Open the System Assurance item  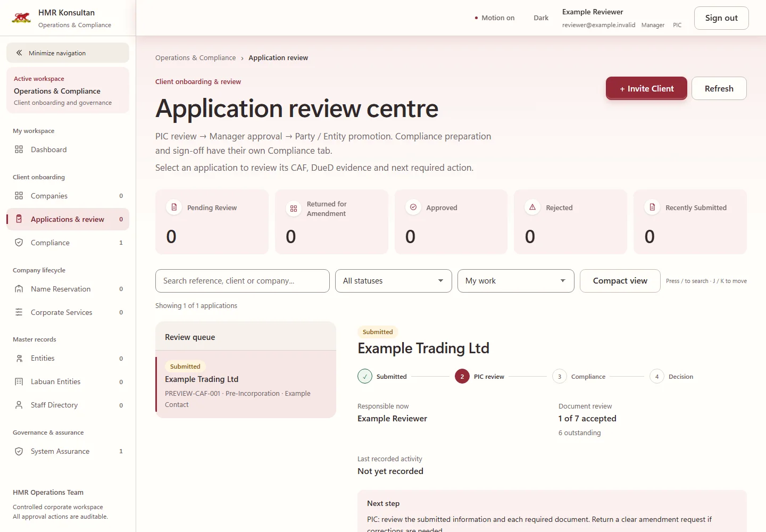[68, 451]
